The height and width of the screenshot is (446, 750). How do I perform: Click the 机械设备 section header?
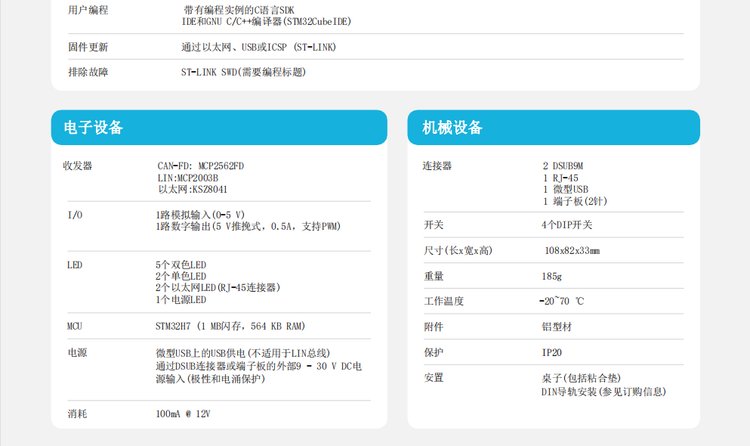[452, 128]
